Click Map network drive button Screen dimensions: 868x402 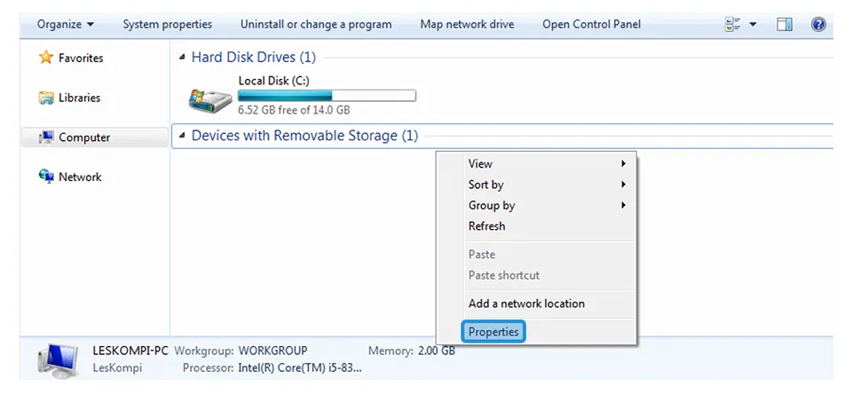pyautogui.click(x=467, y=24)
